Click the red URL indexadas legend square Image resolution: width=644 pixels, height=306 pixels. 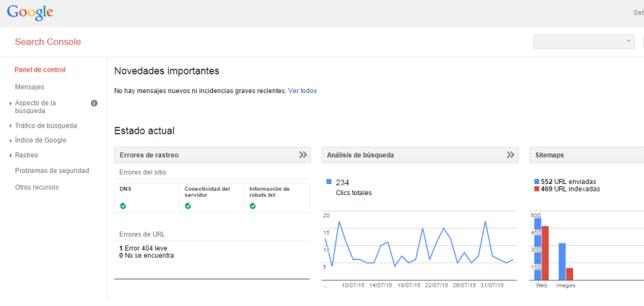(x=536, y=189)
